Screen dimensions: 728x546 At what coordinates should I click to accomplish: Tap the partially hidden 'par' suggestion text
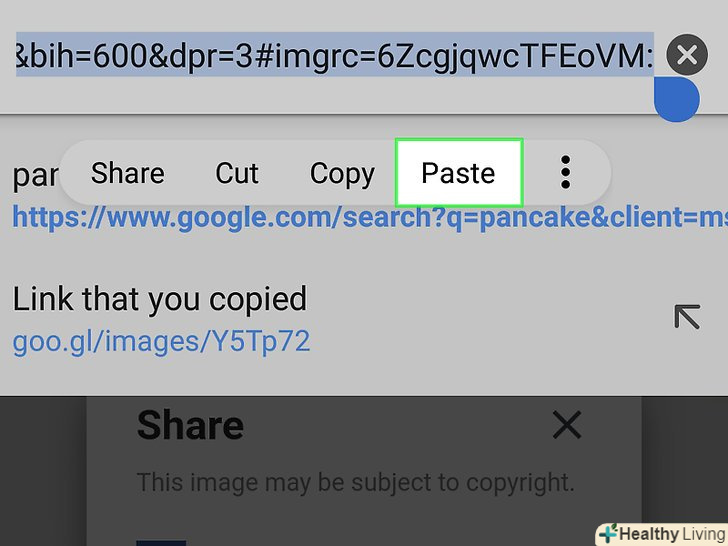35,176
